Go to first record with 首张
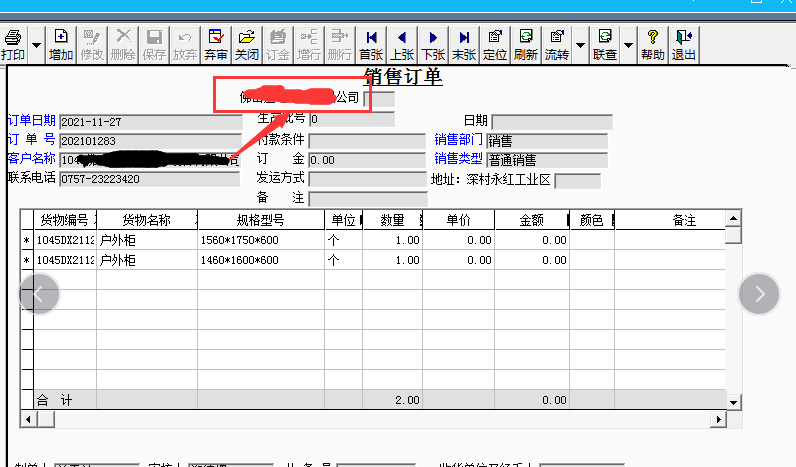796x467 pixels. coord(371,45)
